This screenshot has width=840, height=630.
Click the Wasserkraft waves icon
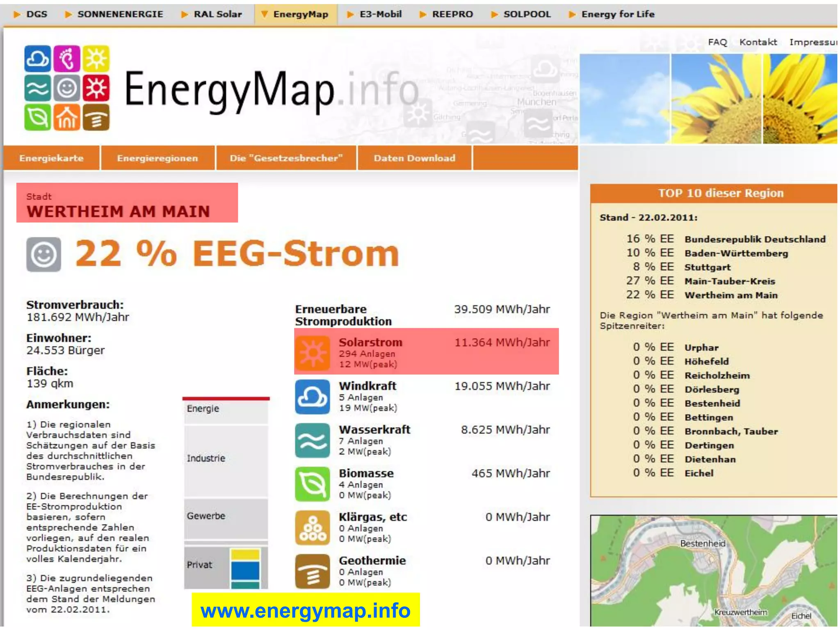tap(313, 440)
